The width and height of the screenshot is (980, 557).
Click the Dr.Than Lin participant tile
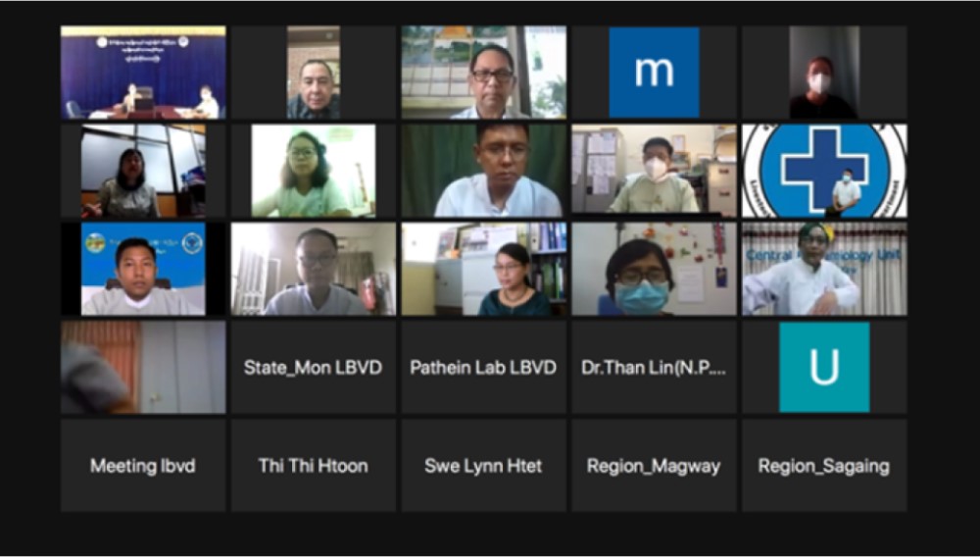[x=654, y=367]
